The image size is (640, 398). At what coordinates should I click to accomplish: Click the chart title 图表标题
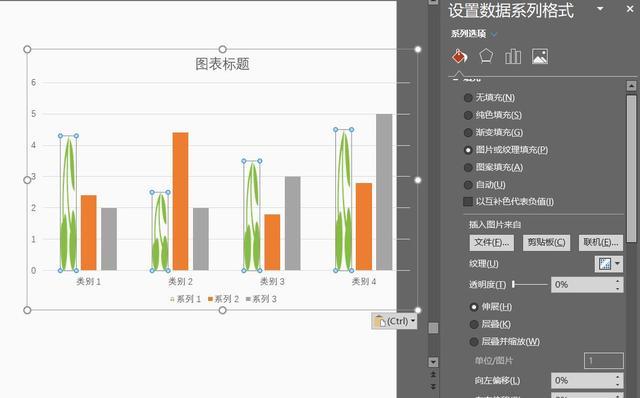(x=222, y=64)
